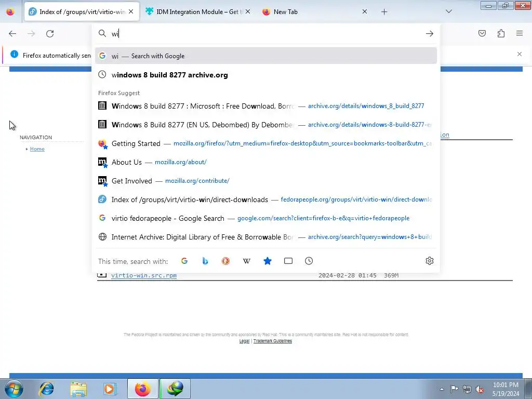The image size is (532, 399).
Task: Open the virtio-win.src.rpm file link
Action: click(x=144, y=275)
